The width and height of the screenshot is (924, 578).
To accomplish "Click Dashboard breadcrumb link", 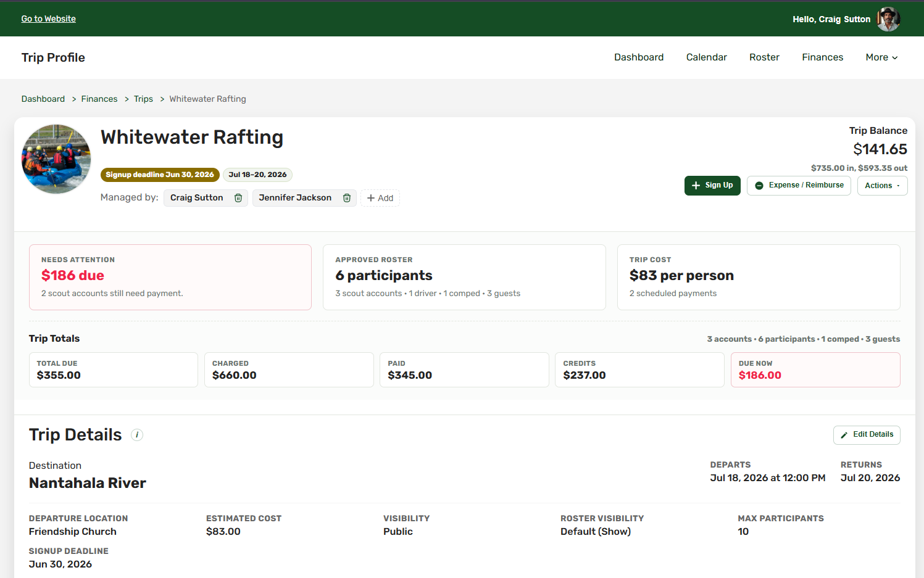I will point(43,99).
